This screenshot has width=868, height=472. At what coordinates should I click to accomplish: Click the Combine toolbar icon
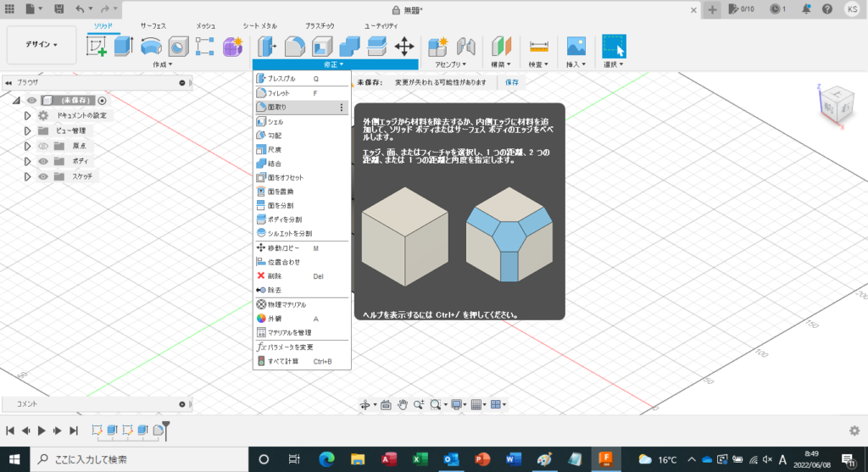click(x=349, y=47)
